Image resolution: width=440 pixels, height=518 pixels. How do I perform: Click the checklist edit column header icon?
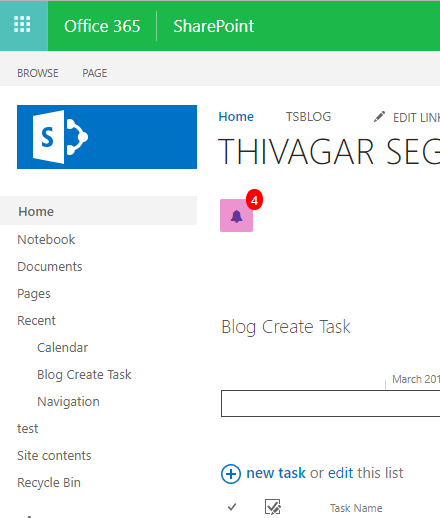tap(273, 507)
